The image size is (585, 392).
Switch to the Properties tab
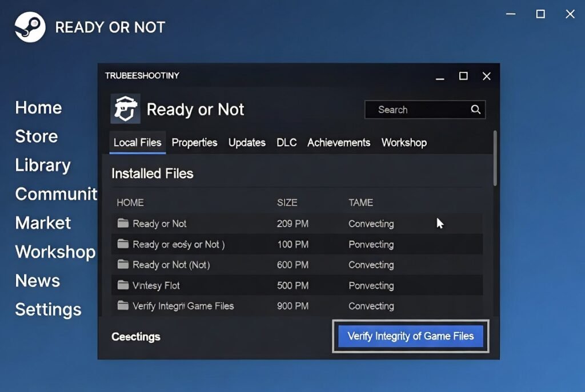[194, 143]
